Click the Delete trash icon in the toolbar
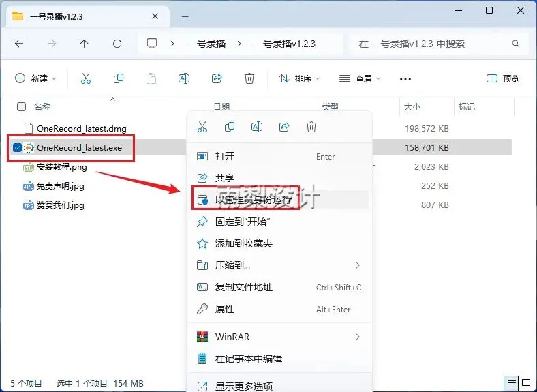Viewport: 537px width, 392px height. [x=249, y=79]
